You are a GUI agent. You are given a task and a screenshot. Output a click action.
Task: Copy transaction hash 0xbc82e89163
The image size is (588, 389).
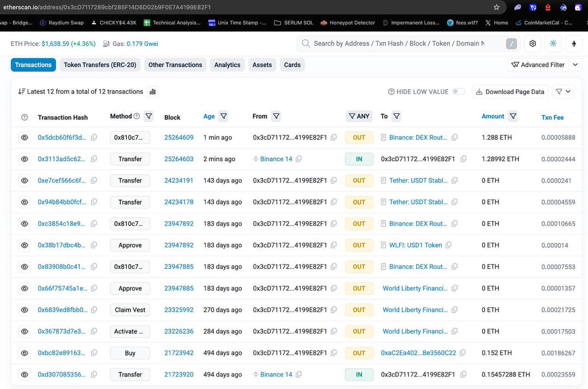(x=94, y=353)
